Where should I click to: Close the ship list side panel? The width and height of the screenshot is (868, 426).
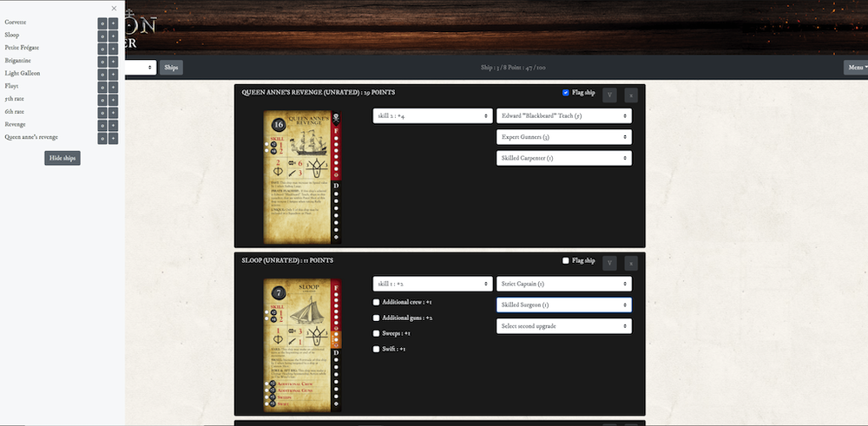coord(114,8)
